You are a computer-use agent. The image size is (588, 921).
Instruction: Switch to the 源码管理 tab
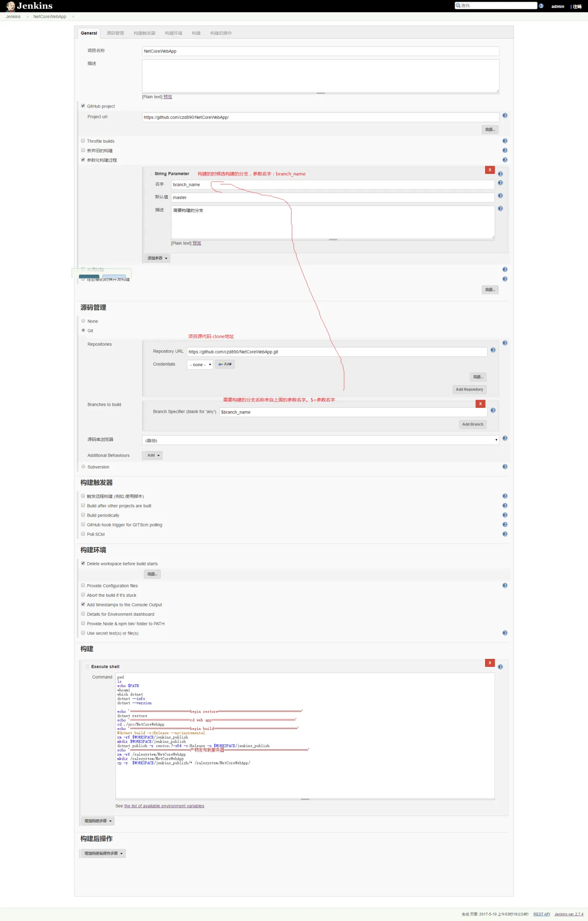[115, 33]
